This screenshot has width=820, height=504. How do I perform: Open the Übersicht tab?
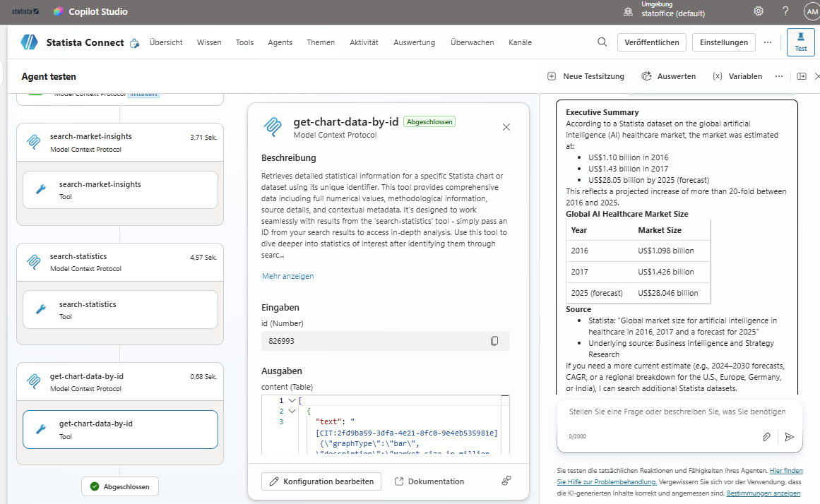coord(166,42)
